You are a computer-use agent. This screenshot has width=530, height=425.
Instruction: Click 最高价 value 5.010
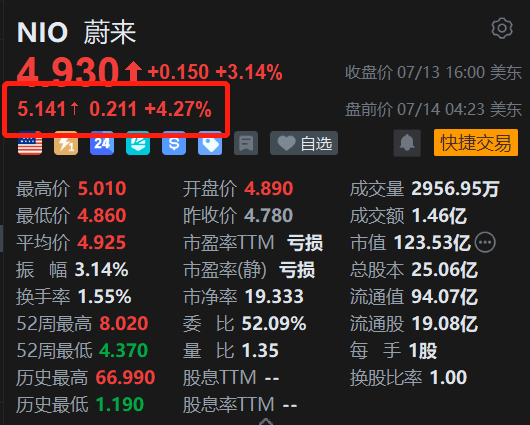click(102, 189)
